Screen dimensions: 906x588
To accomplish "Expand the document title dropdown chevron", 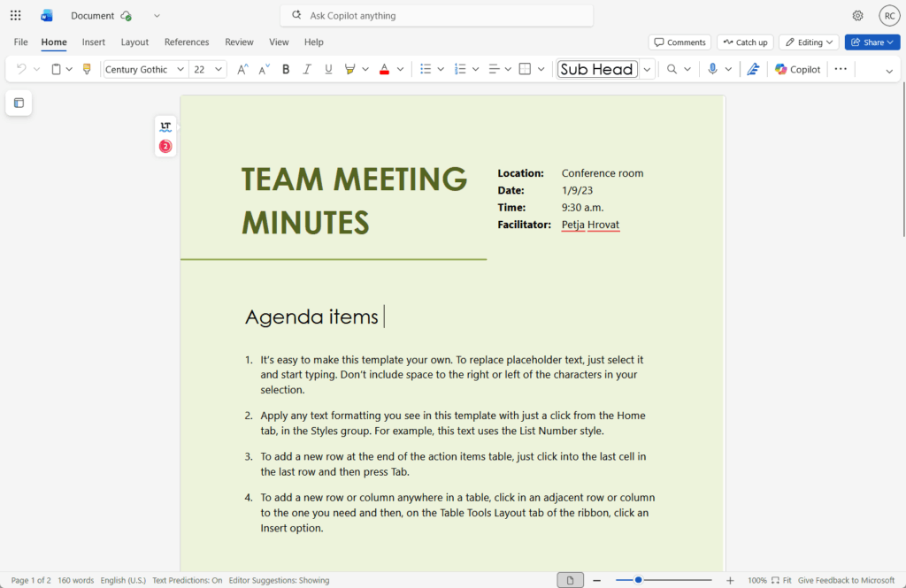I will click(157, 16).
